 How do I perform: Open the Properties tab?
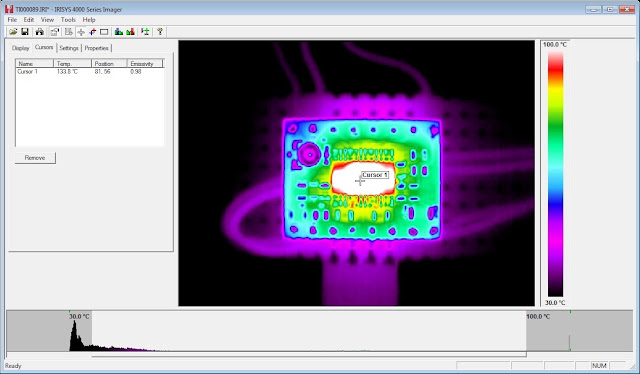click(x=97, y=48)
